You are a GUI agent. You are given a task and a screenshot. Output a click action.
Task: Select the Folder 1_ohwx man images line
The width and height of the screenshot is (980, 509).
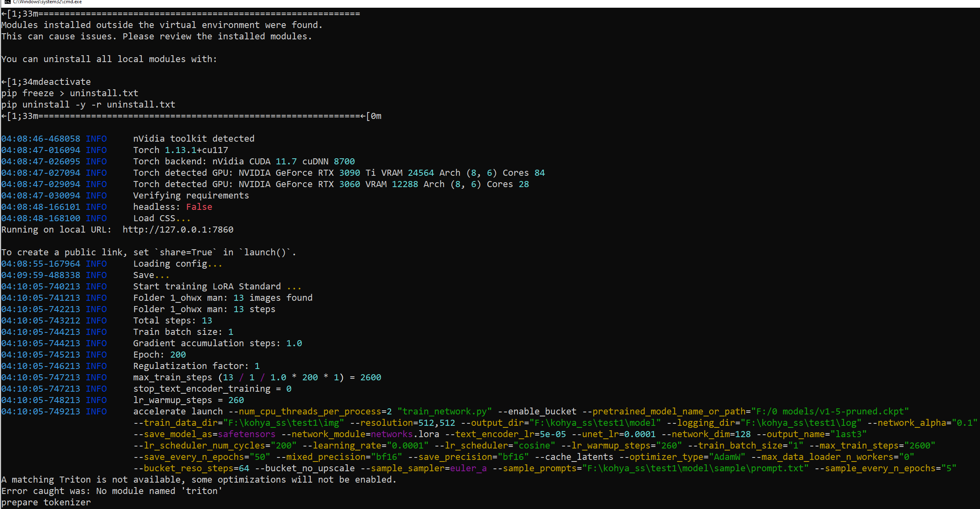(x=223, y=298)
